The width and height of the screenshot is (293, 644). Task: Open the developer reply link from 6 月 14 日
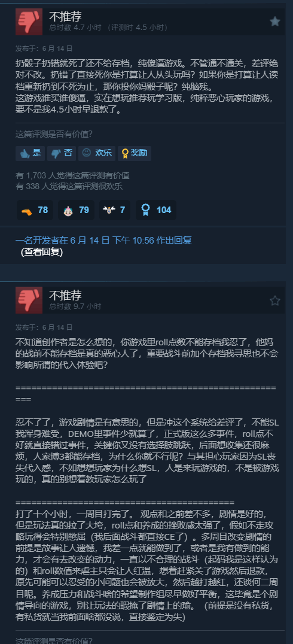[103, 241]
